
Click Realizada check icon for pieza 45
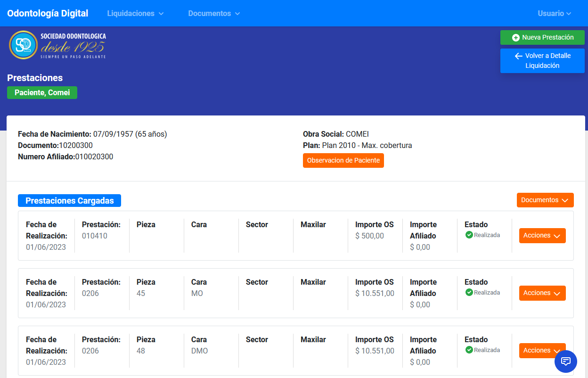tap(469, 293)
